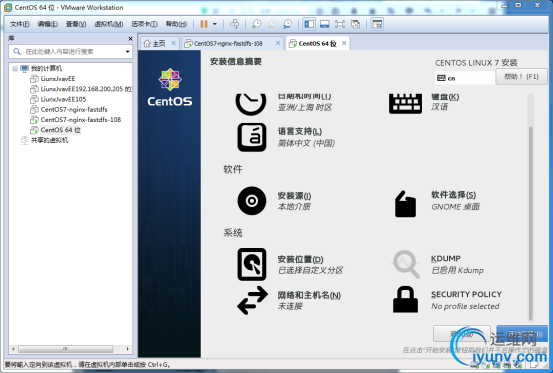553x373 pixels.
Task: Click the 语言支持(L) label
Action: [x=300, y=132]
